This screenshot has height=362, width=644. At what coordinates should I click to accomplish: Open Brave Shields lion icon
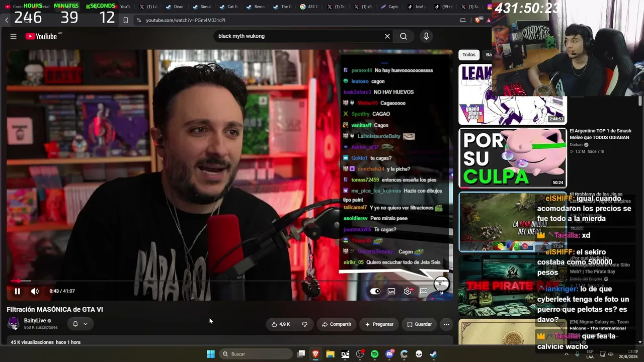pos(478,20)
